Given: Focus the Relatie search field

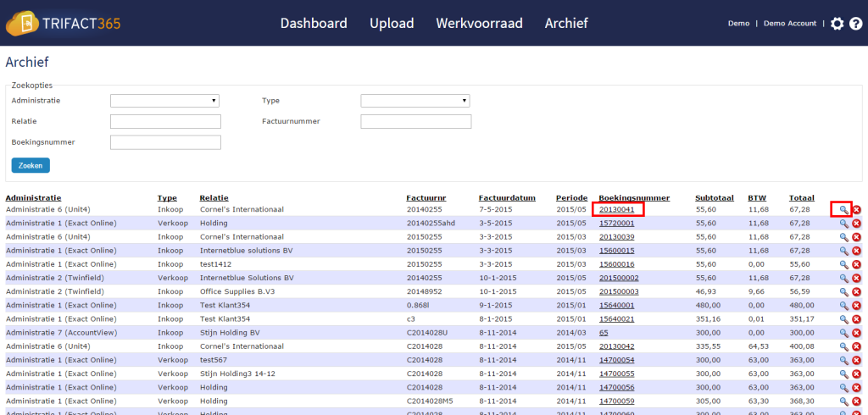Looking at the screenshot, I should (x=165, y=122).
